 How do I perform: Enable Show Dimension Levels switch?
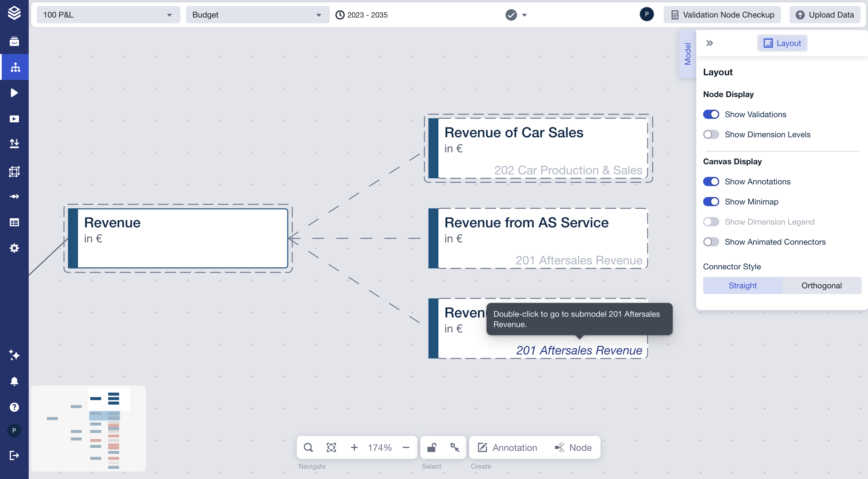pyautogui.click(x=711, y=134)
